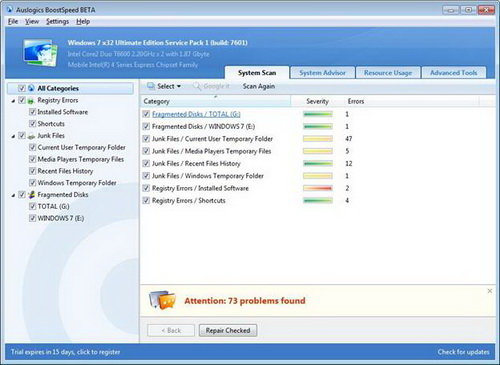
Task: Select Junk Files / Media Players Temporary Files row
Action: click(211, 151)
